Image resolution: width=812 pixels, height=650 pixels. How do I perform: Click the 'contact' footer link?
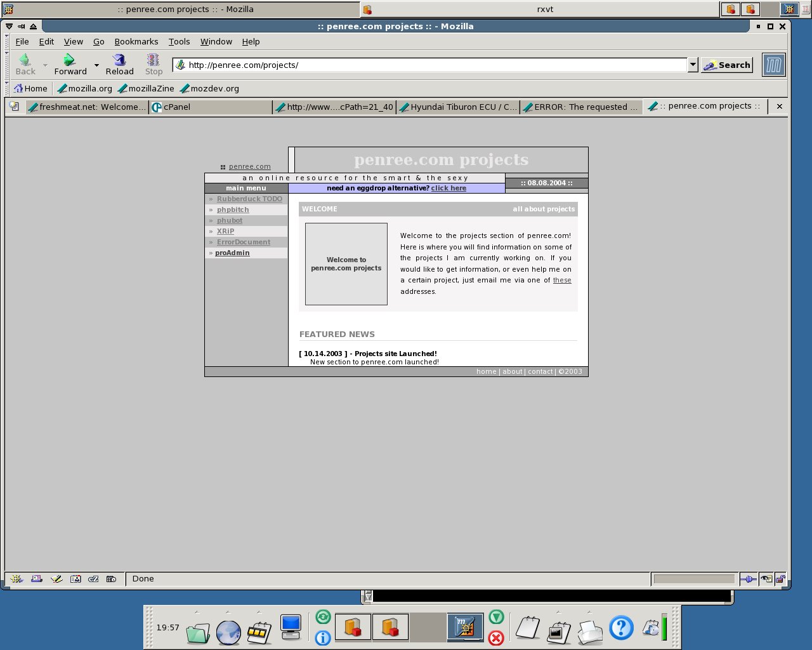pyautogui.click(x=540, y=371)
